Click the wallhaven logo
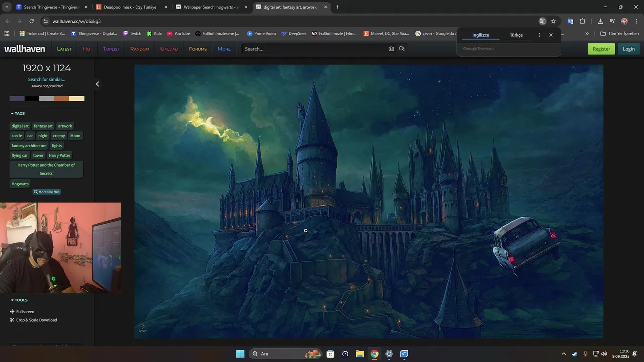Screen dimensions: 644x362 coord(25,49)
